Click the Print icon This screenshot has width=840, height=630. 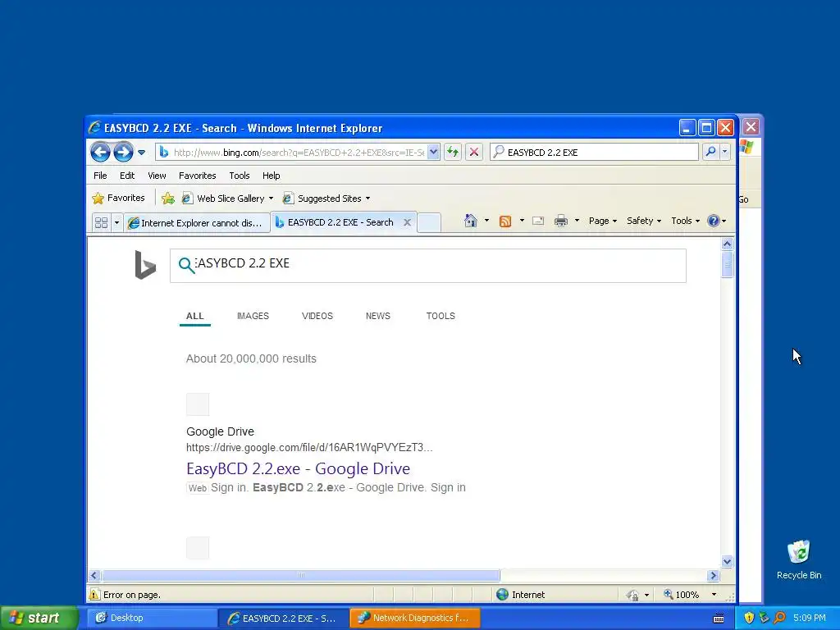click(561, 221)
